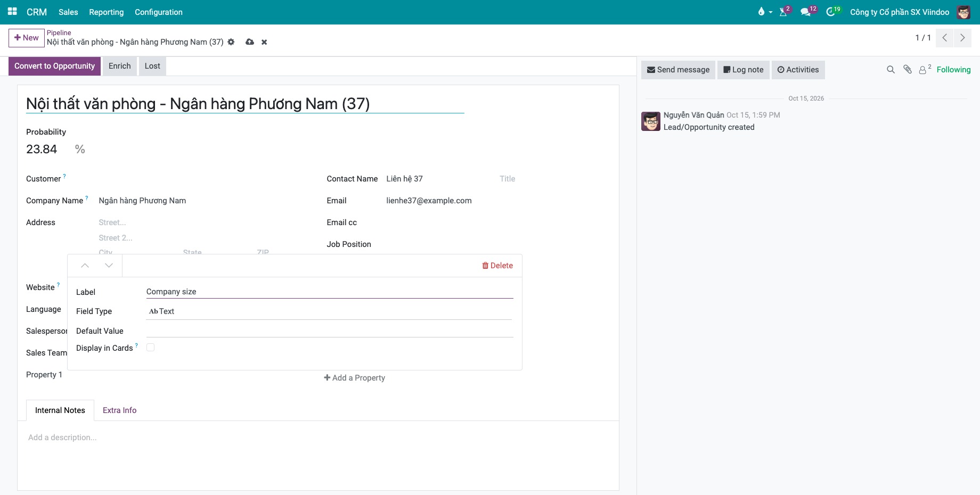Viewport: 980px width, 495px height.
Task: Delete the Company size property
Action: 497,266
